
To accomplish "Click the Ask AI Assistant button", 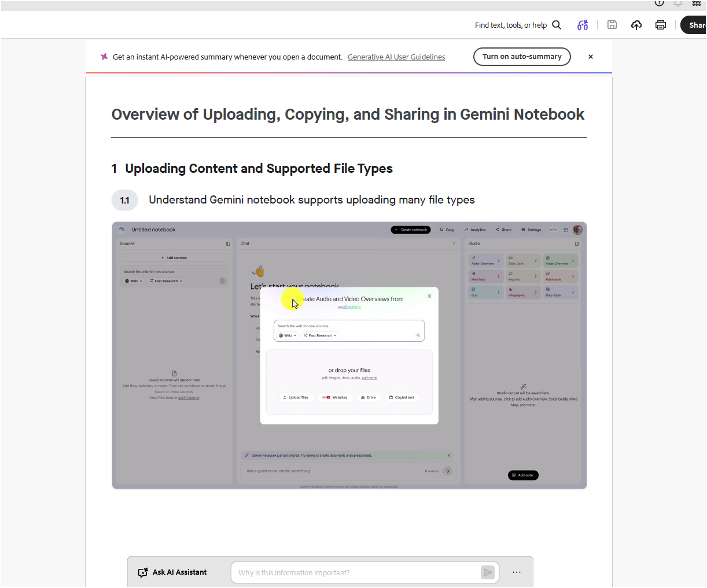I will point(172,572).
